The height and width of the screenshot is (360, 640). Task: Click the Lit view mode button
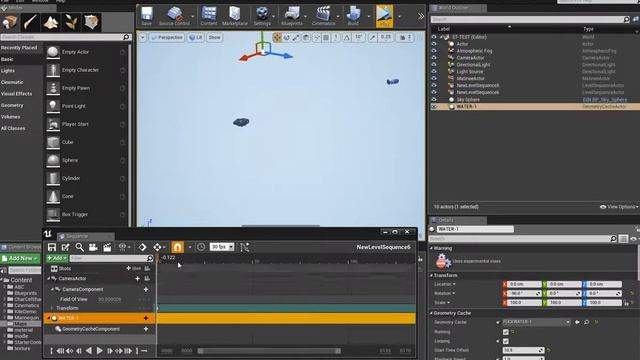click(x=196, y=38)
